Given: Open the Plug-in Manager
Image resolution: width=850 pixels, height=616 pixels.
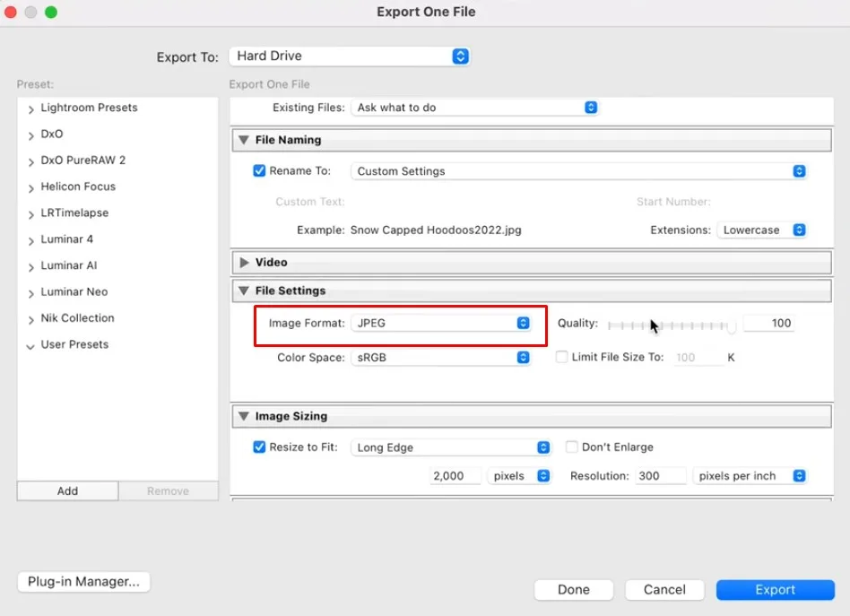Looking at the screenshot, I should pos(83,582).
